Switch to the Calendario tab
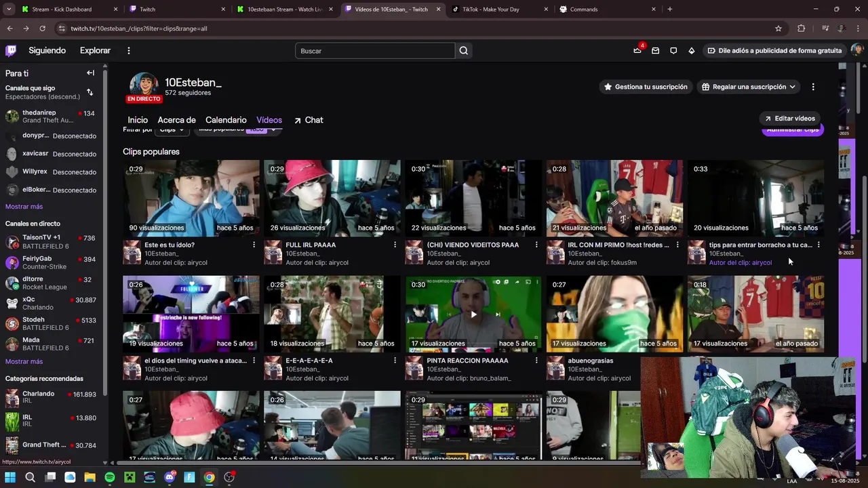The height and width of the screenshot is (488, 868). click(x=226, y=120)
